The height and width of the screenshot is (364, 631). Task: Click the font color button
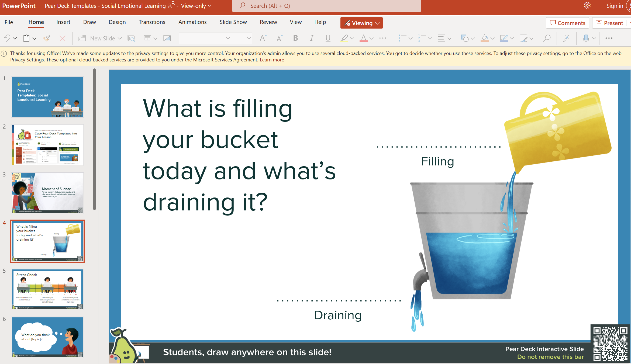pos(363,38)
